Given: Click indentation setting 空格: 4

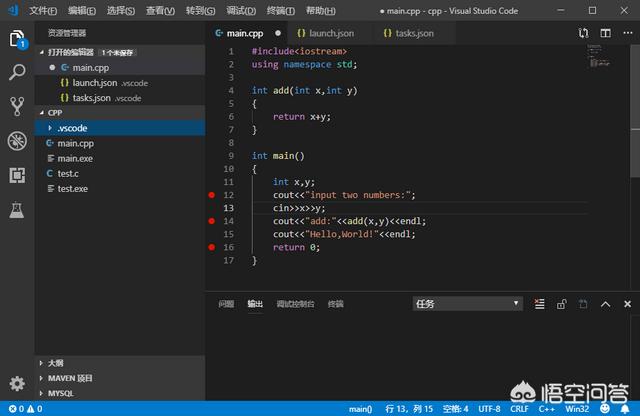Looking at the screenshot, I should coord(456,409).
